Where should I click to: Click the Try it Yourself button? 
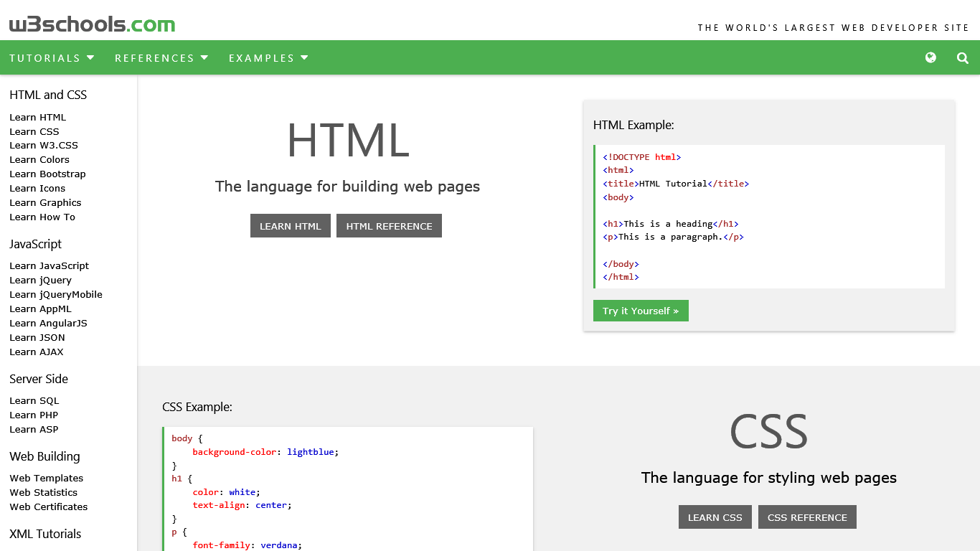tap(641, 310)
